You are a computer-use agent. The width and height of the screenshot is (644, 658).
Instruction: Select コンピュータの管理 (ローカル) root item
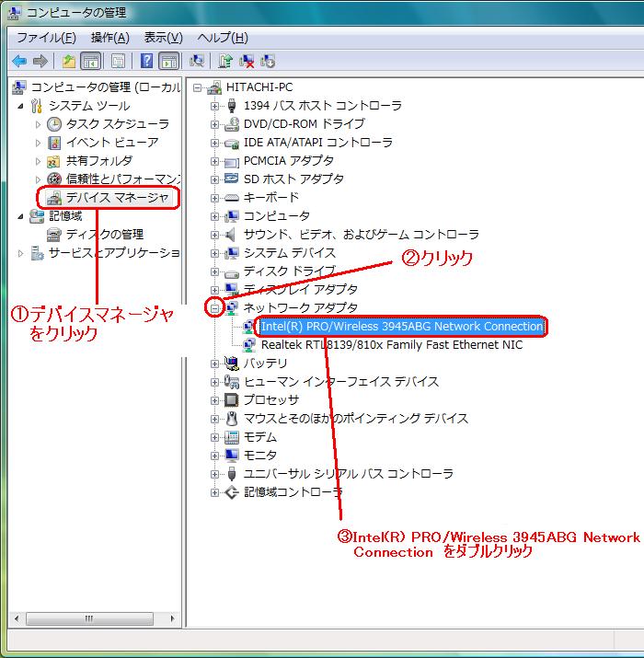click(105, 87)
